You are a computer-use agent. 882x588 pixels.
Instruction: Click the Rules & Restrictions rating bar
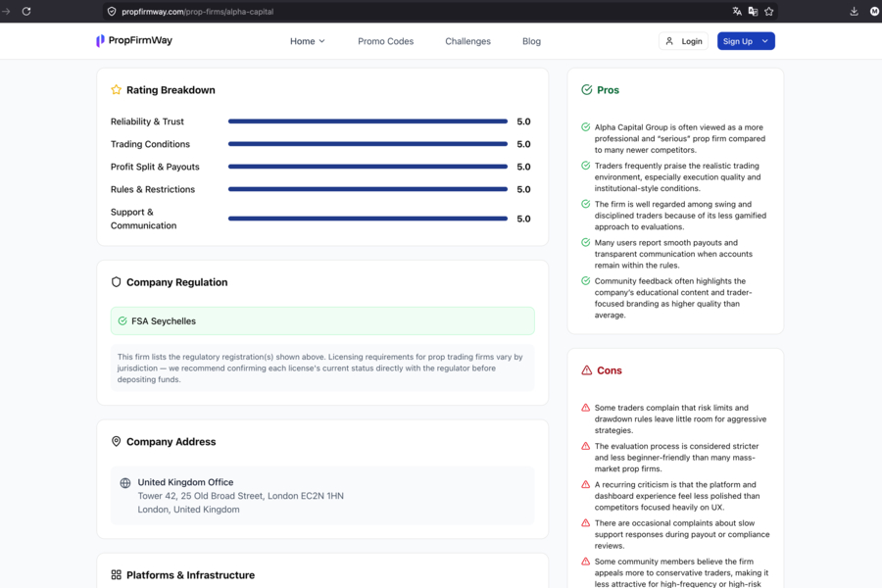367,189
